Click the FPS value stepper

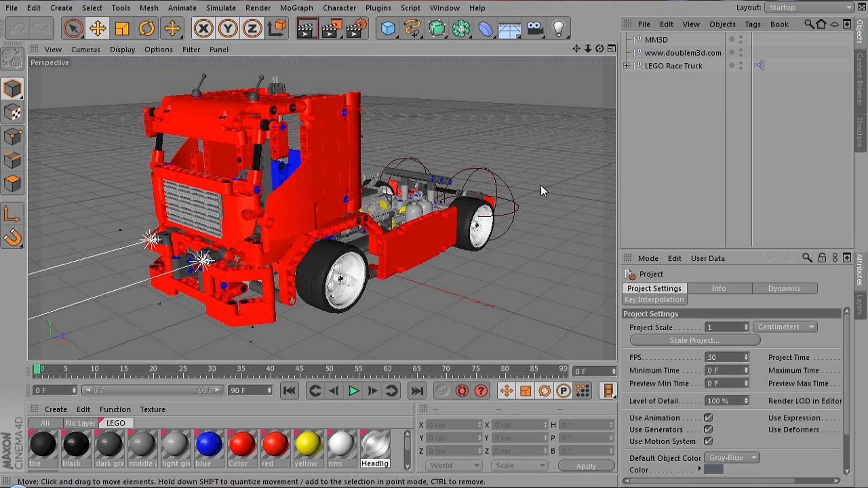(x=746, y=357)
